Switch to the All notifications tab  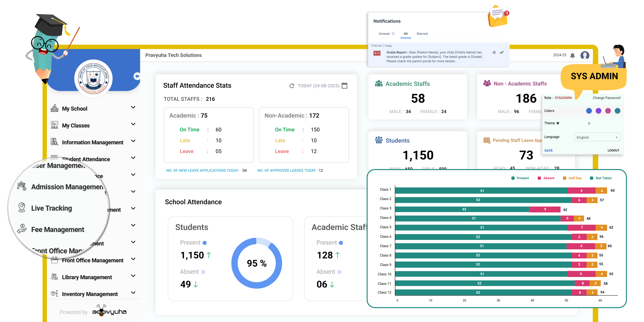click(x=405, y=34)
